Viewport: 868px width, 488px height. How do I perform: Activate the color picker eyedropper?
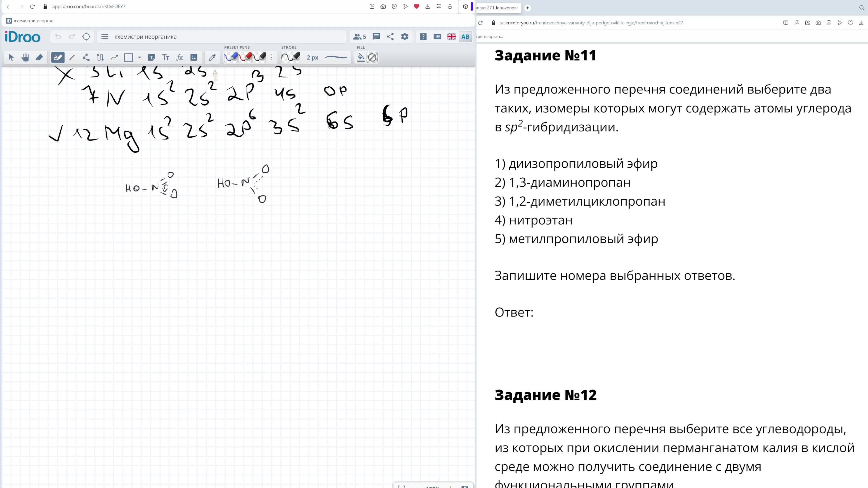(x=212, y=57)
